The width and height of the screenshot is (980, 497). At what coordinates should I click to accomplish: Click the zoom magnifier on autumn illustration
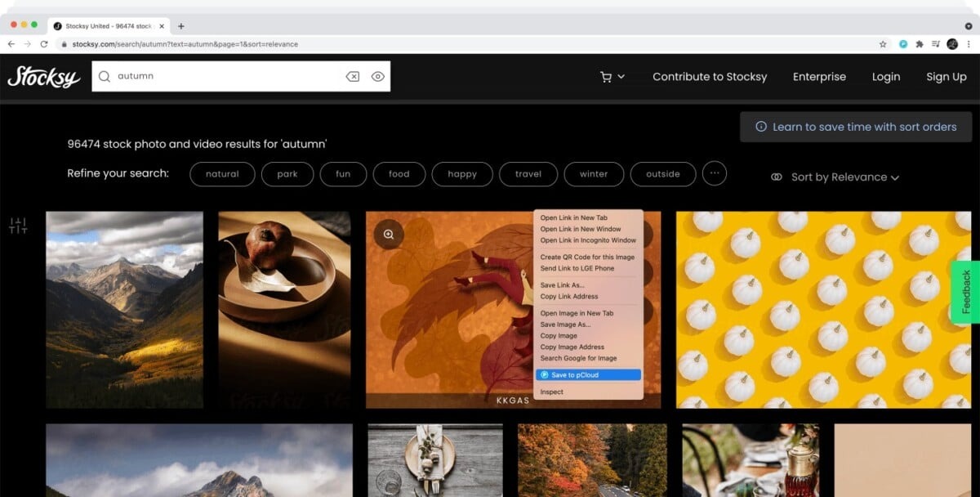click(389, 235)
